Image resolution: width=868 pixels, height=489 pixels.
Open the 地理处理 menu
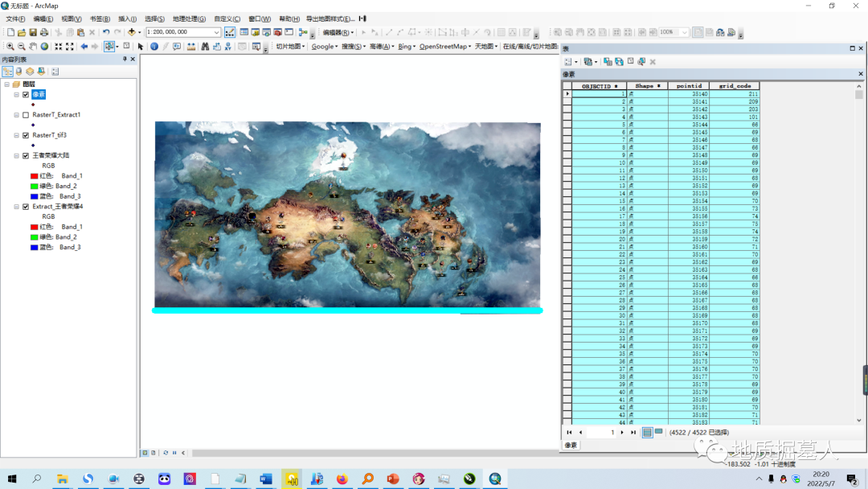(189, 18)
